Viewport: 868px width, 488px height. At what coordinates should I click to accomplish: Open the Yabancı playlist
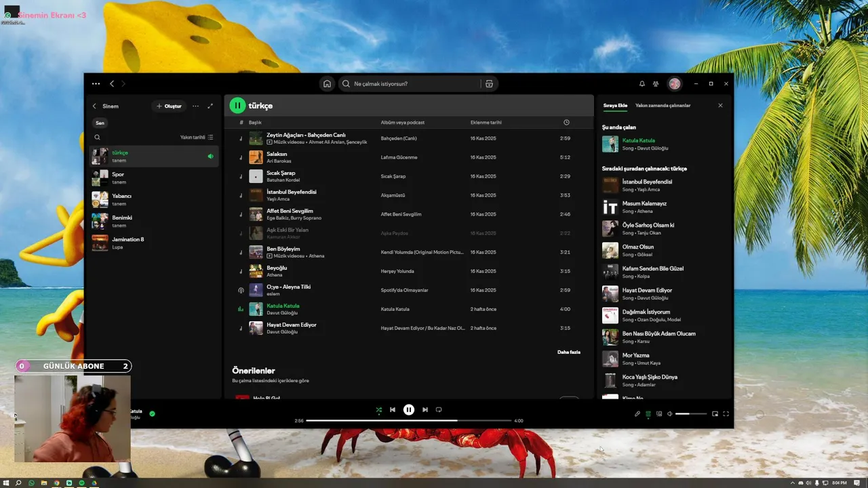(154, 199)
